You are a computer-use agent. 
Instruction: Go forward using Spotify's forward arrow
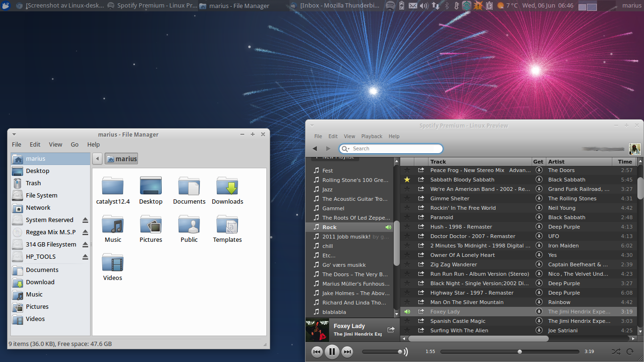click(x=329, y=148)
